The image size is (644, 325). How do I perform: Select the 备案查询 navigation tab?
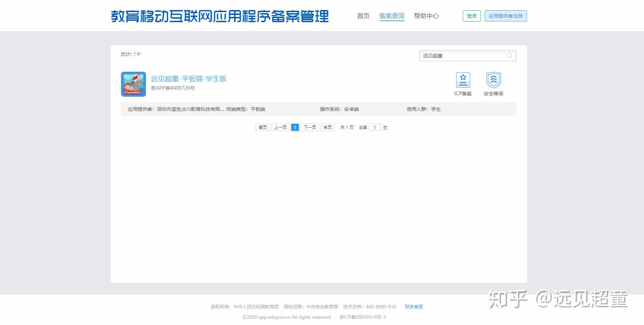(392, 16)
